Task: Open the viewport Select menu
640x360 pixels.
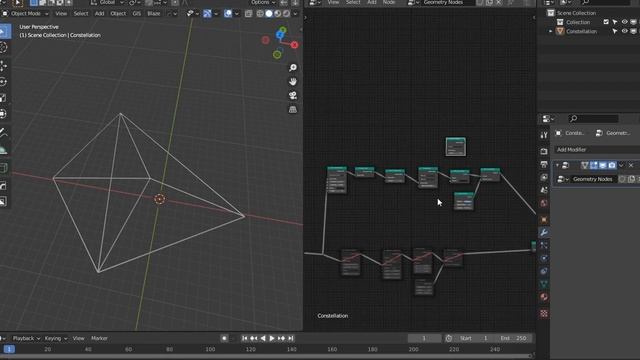Action: click(81, 13)
